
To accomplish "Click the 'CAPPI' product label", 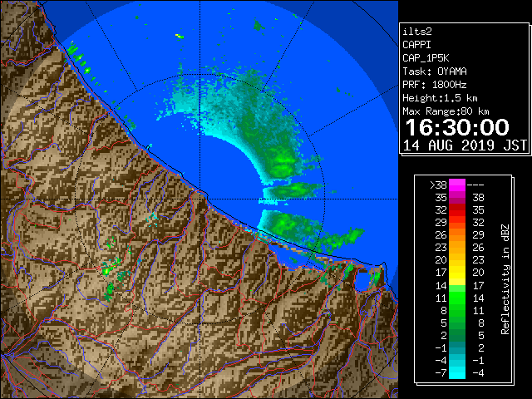I will [x=416, y=45].
